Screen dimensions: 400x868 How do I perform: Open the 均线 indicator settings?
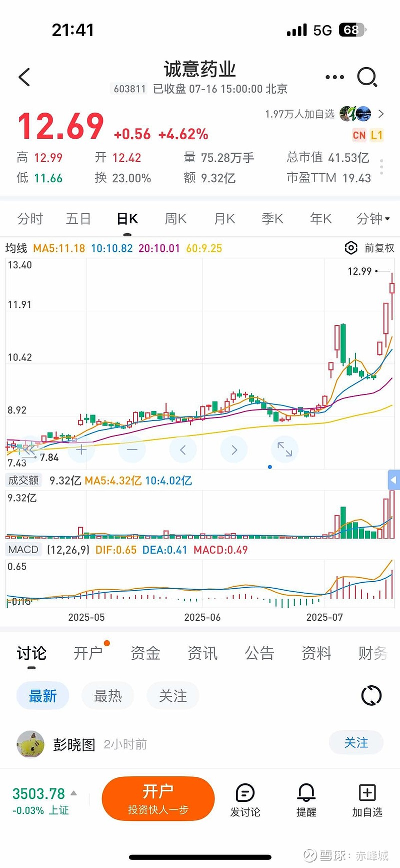point(16,248)
